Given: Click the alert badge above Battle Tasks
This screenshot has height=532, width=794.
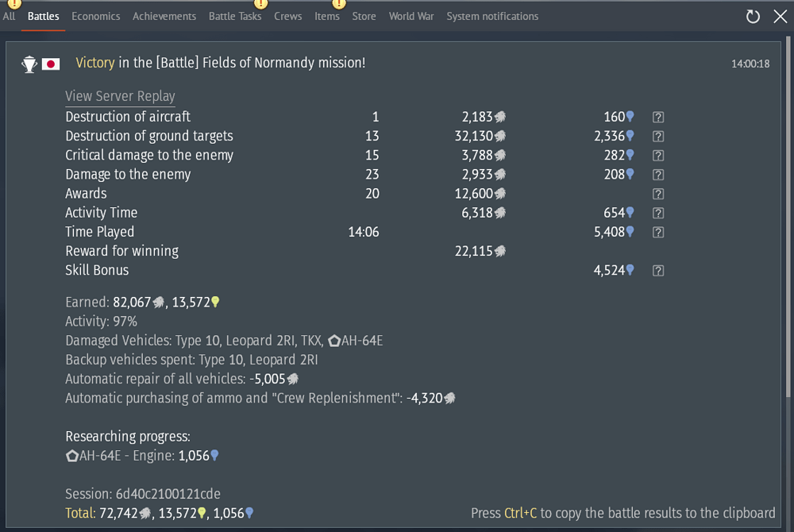Looking at the screenshot, I should [260, 4].
